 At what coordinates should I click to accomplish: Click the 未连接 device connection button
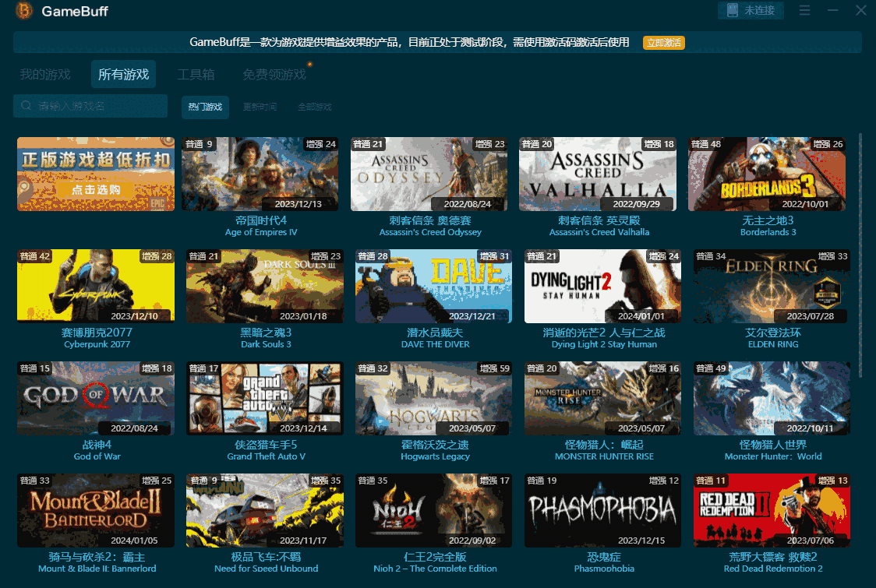(x=751, y=11)
